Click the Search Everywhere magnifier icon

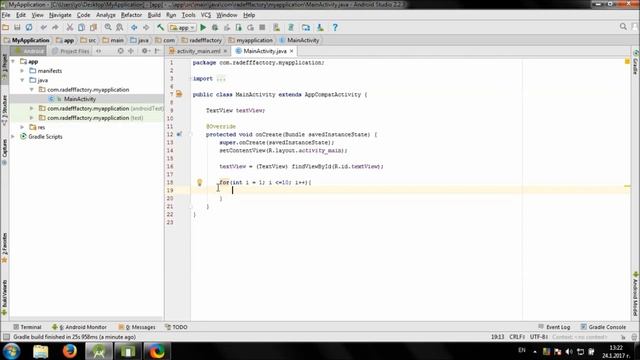point(623,27)
